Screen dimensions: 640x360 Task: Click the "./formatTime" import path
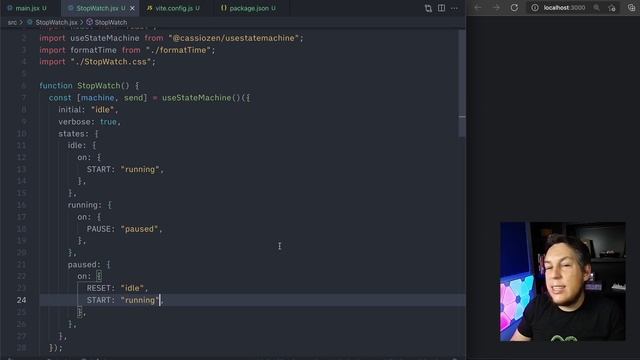[x=178, y=50]
